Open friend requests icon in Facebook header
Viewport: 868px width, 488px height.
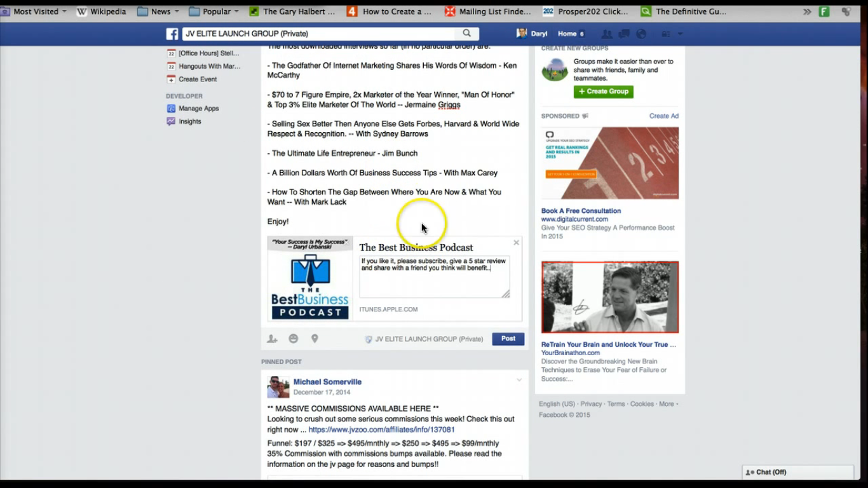(x=607, y=34)
